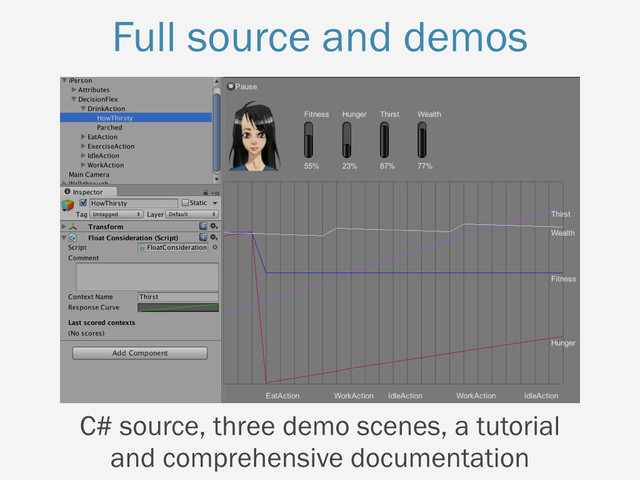This screenshot has height=480, width=640.
Task: Toggle the Static checkbox
Action: (185, 202)
